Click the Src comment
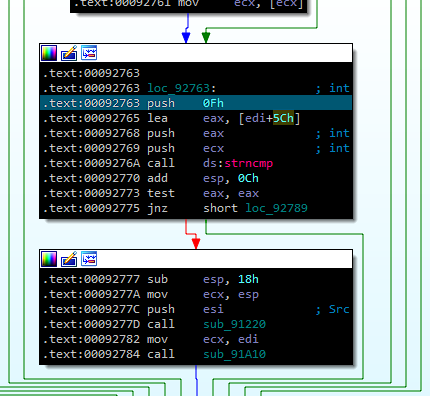The height and width of the screenshot is (396, 430). (x=339, y=309)
